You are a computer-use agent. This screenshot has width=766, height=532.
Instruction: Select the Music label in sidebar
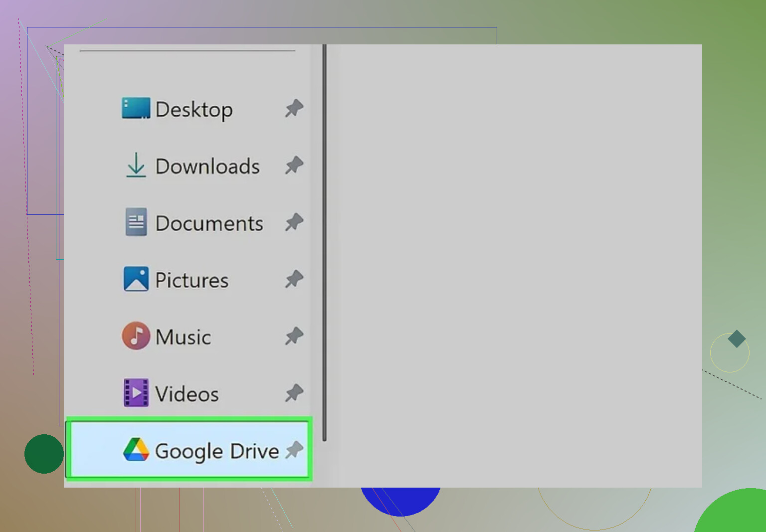[183, 337]
